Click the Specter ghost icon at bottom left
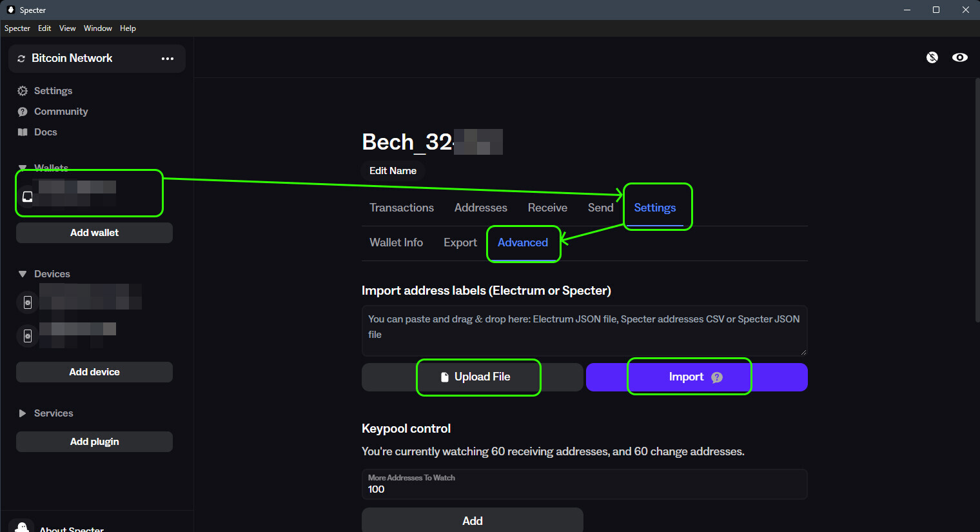The height and width of the screenshot is (532, 980). [x=23, y=527]
